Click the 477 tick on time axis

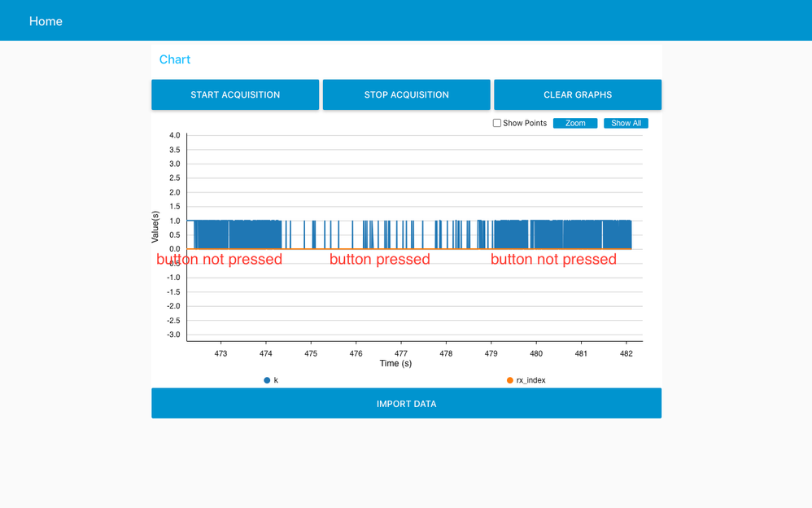coord(401,353)
